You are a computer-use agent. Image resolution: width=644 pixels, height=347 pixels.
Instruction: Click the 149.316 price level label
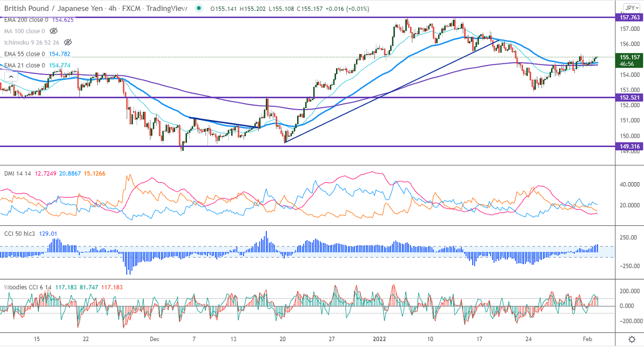click(629, 146)
